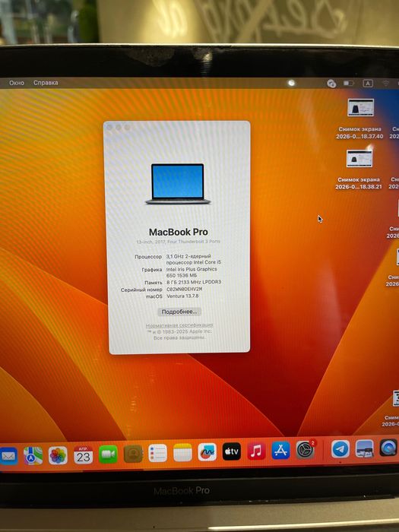399x532 pixels.
Task: Click the serial number C02WN8DEHV2M
Action: [x=184, y=289]
